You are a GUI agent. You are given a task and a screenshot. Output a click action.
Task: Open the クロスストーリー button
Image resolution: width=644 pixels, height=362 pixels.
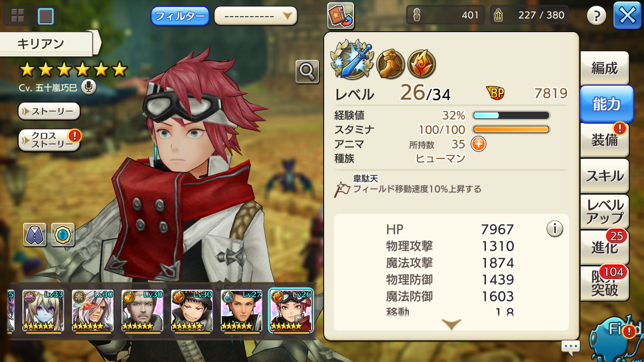click(49, 140)
